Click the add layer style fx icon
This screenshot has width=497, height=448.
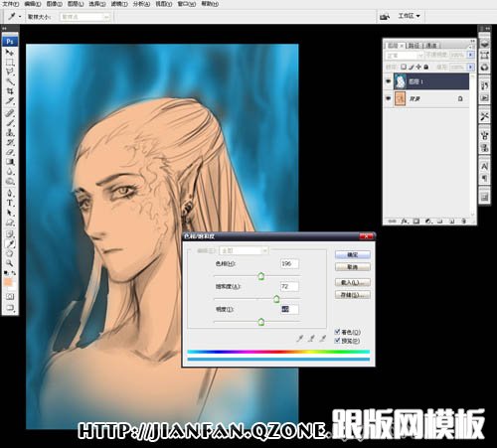point(405,221)
